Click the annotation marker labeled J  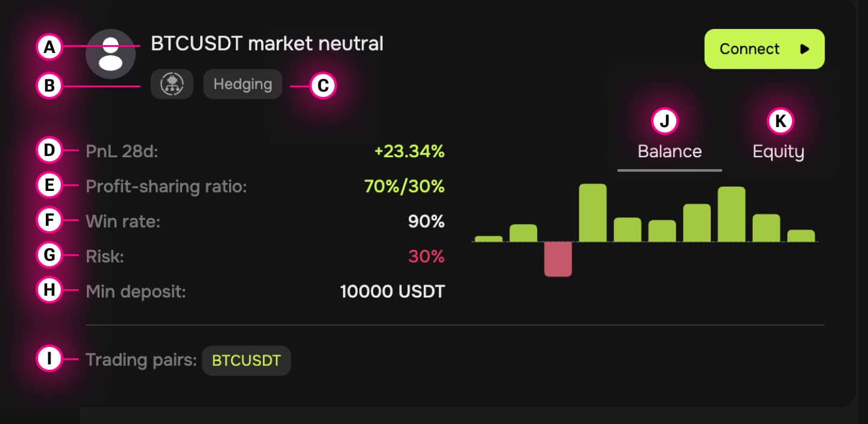(665, 121)
